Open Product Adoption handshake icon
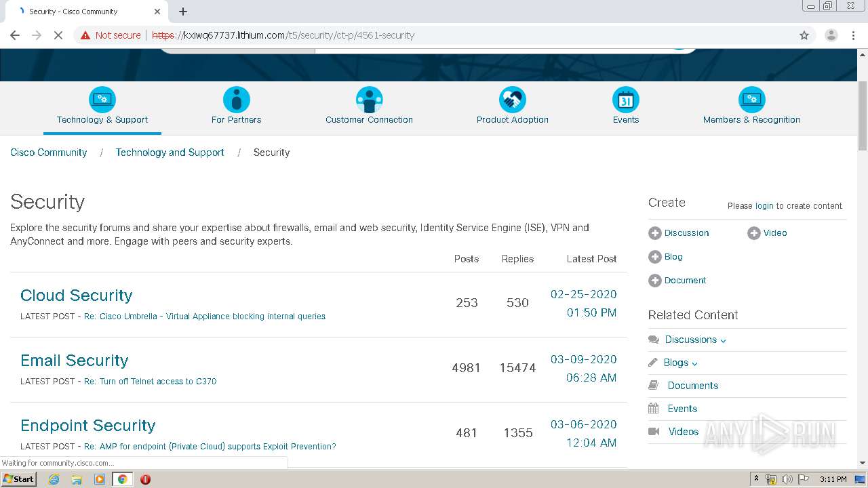 (x=513, y=100)
